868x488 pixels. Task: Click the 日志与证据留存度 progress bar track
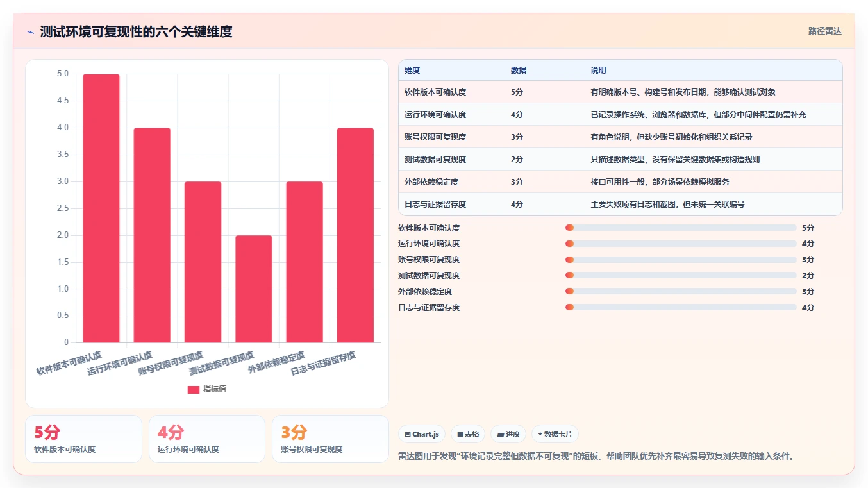click(x=681, y=308)
